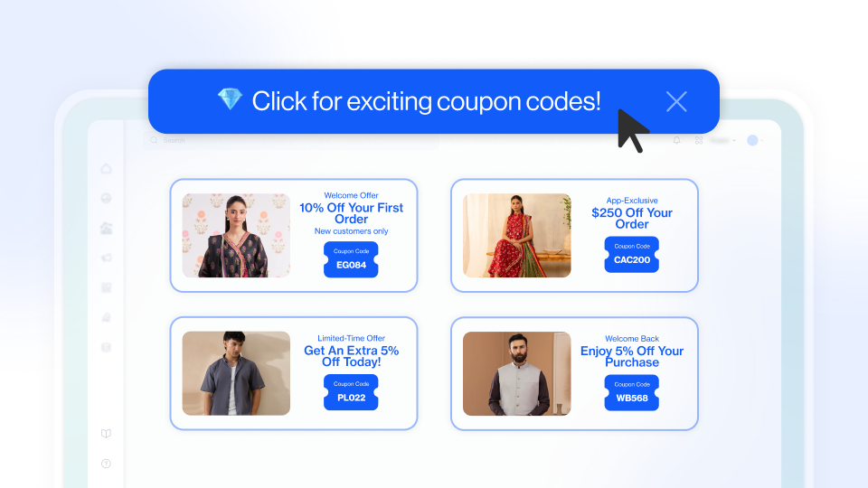This screenshot has height=488, width=868.
Task: Open the notifications bell icon
Action: coord(676,141)
